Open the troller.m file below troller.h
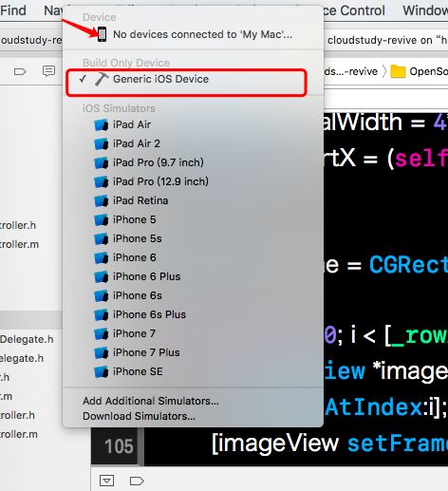The image size is (448, 491). click(19, 244)
